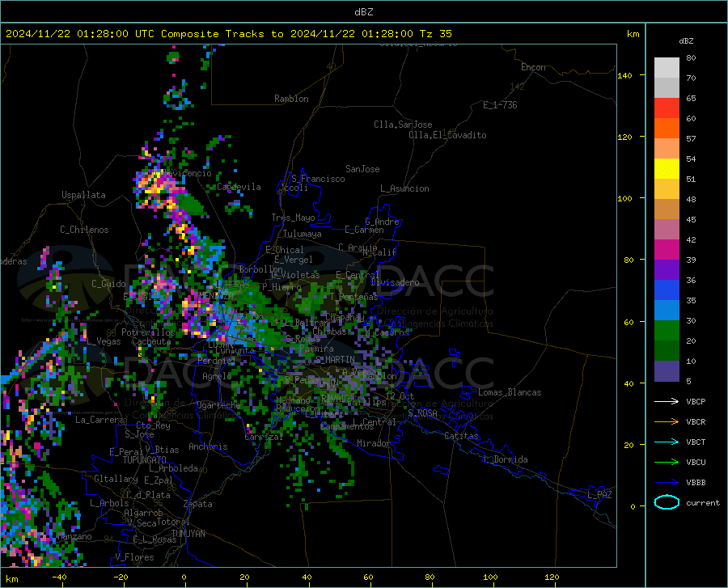This screenshot has height=588, width=728.
Task: Click the Lomas_Blancas map label
Action: (x=510, y=392)
